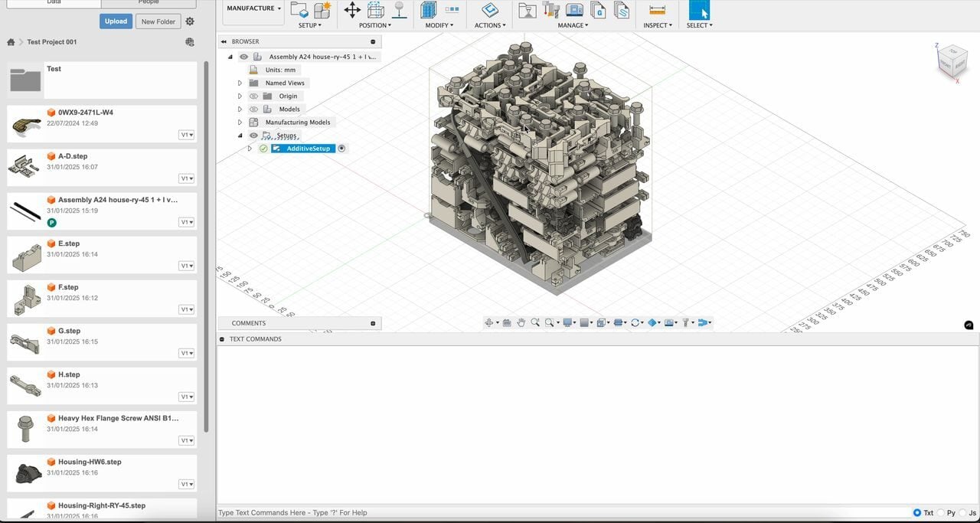Select the Measure tool icon

click(657, 10)
